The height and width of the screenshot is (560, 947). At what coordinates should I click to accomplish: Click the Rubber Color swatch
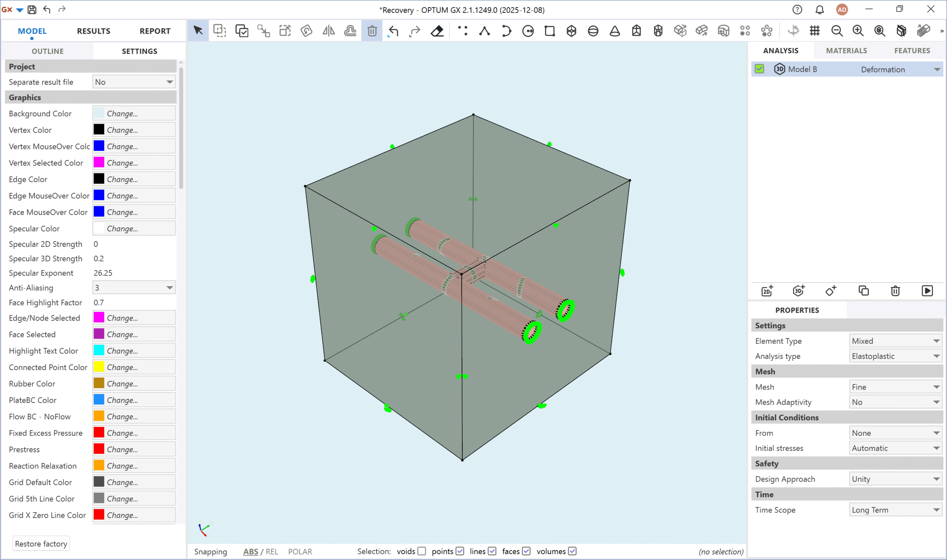pos(99,384)
